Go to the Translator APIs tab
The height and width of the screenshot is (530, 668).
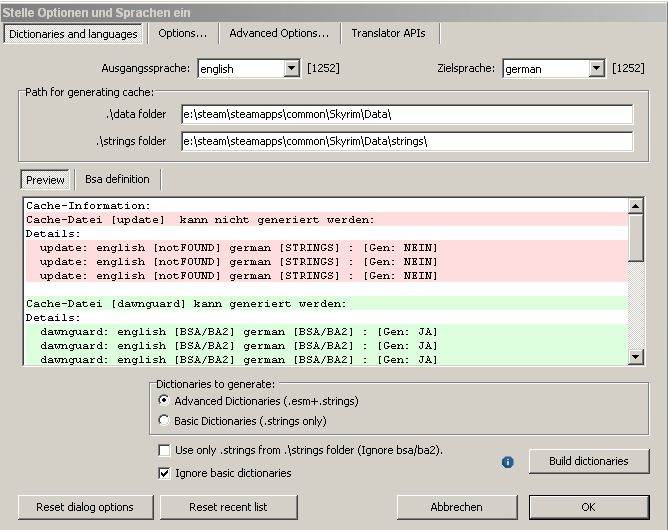pos(388,33)
